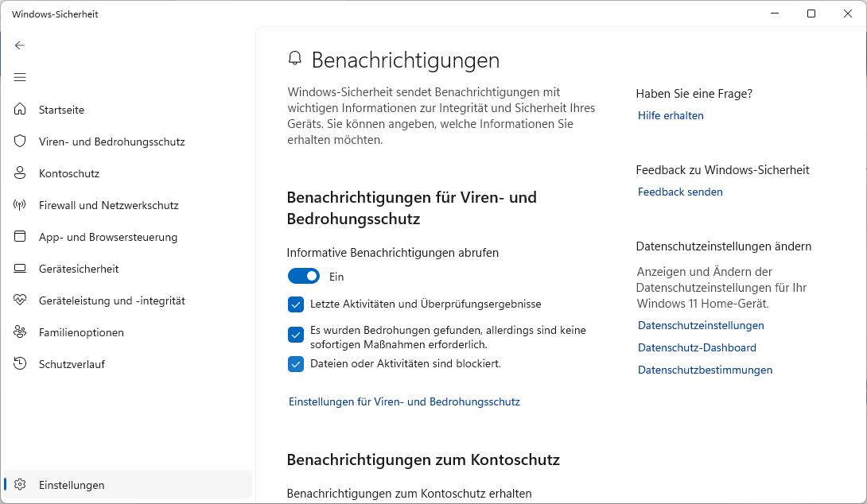Click text Haben Sie eine Frage?

(694, 93)
